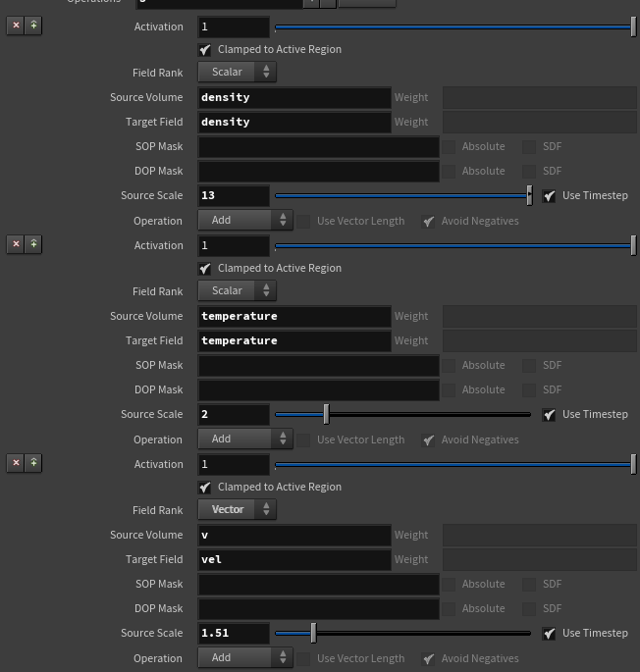
Task: Check SDF on the temperature operation's SOP Mask row
Action: click(529, 366)
